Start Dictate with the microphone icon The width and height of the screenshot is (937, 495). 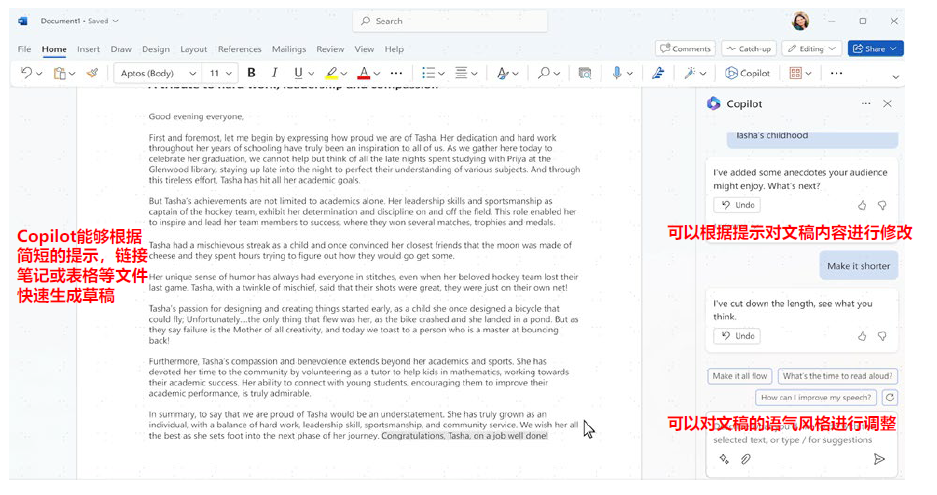(617, 73)
